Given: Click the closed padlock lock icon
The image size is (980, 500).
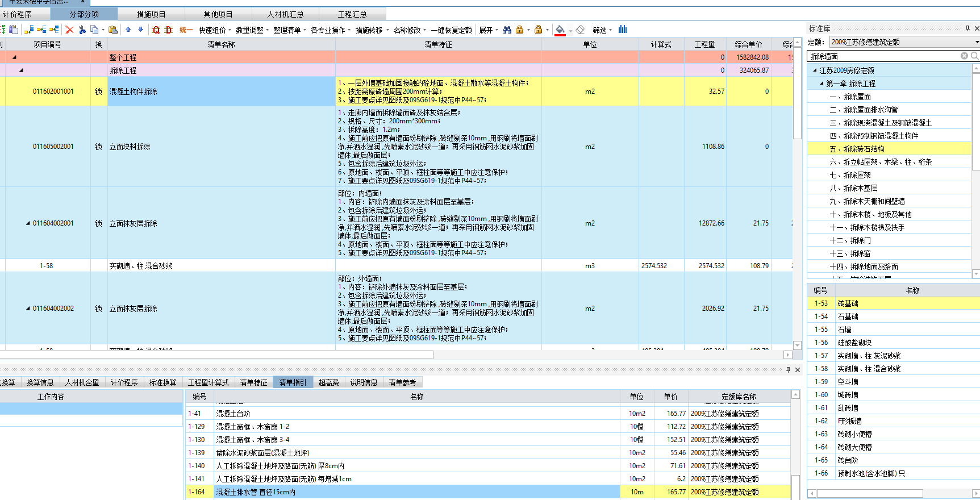Looking at the screenshot, I should [519, 30].
